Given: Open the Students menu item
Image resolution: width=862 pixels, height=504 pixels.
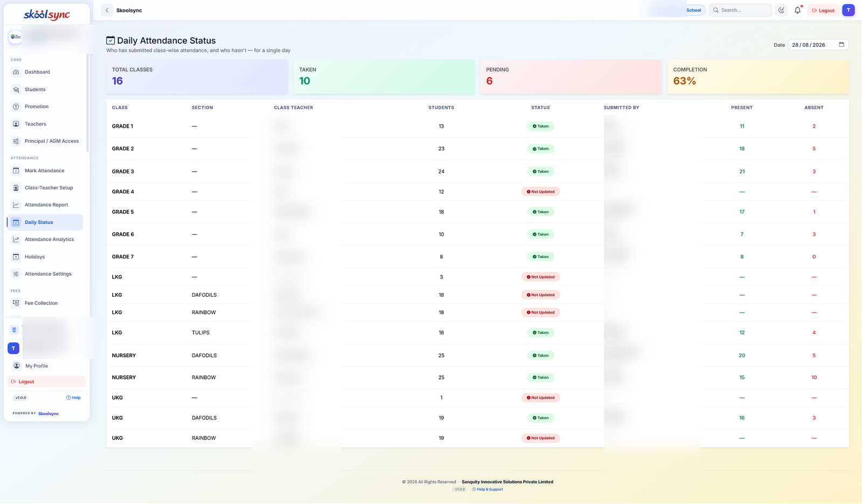Looking at the screenshot, I should pos(46,89).
